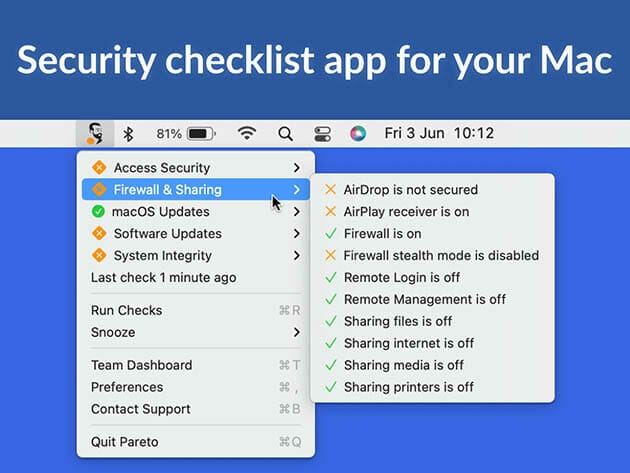Click the battery status icon

coord(201,133)
